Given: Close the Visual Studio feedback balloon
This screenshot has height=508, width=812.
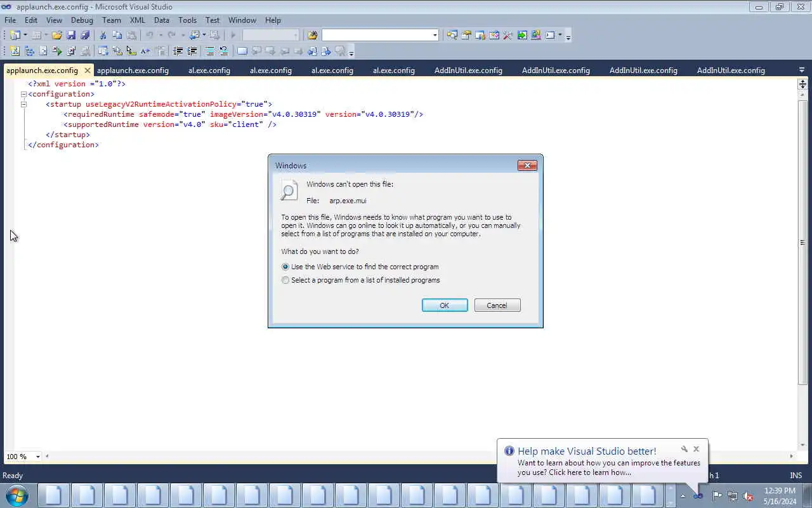Looking at the screenshot, I should [696, 449].
